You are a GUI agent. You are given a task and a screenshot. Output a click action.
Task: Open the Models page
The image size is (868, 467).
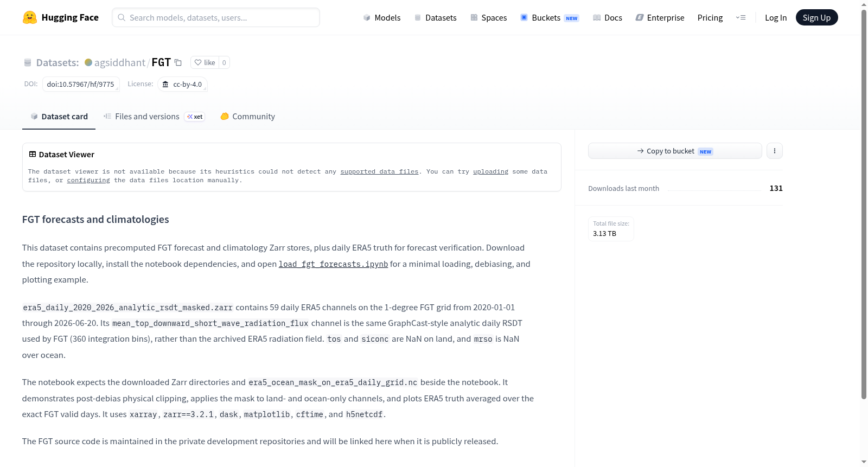pyautogui.click(x=382, y=17)
